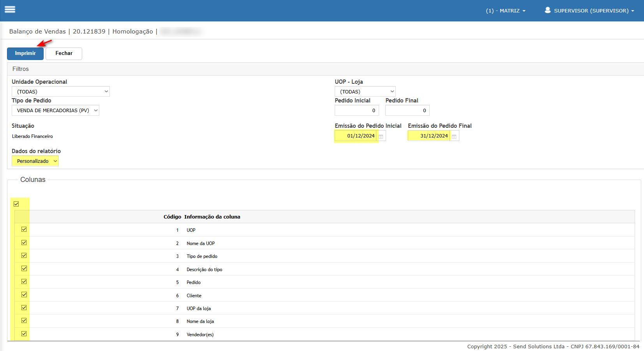This screenshot has height=351, width=644.
Task: Open calendar picker for Emissão do Pedido Final
Action: [454, 136]
